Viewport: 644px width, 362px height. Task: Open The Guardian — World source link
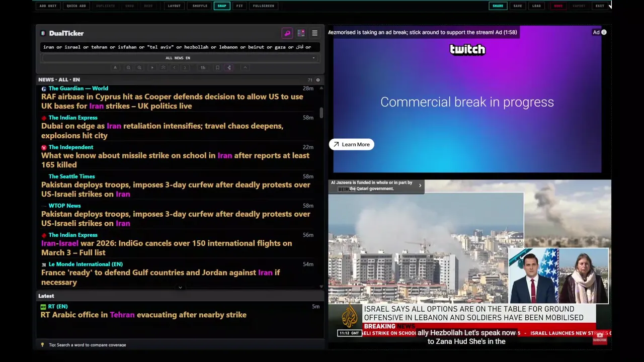click(78, 88)
